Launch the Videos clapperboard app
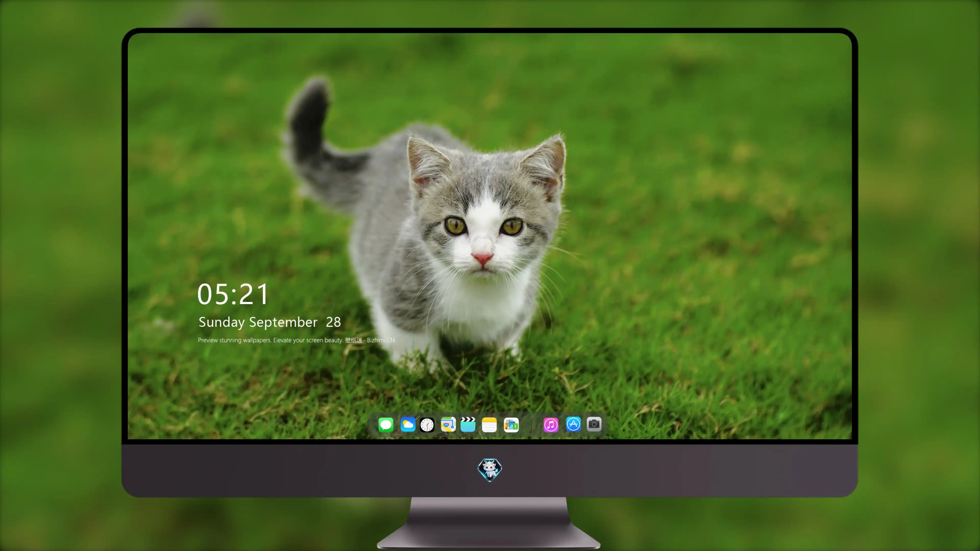Image resolution: width=980 pixels, height=551 pixels. (468, 424)
